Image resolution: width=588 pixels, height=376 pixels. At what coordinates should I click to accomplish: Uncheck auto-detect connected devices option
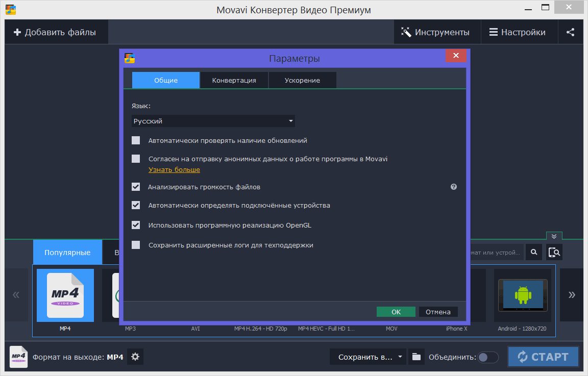(136, 205)
